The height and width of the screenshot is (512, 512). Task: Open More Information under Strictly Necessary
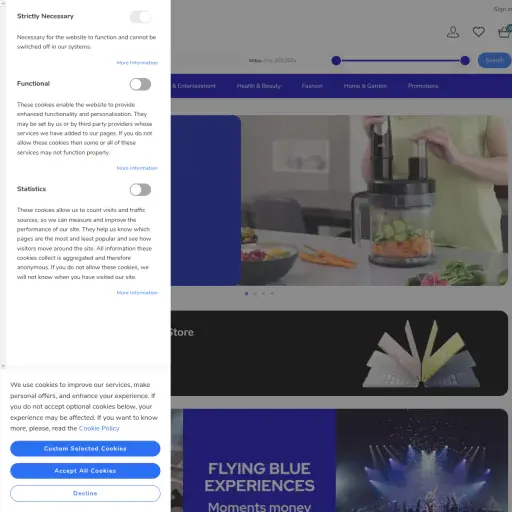point(137,63)
